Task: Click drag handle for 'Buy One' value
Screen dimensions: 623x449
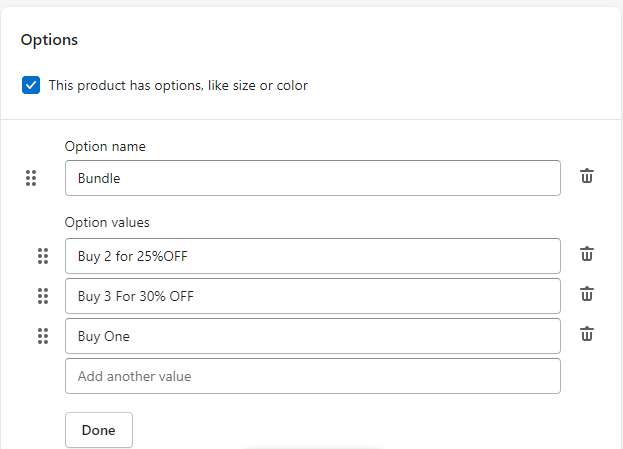Action: (x=43, y=336)
